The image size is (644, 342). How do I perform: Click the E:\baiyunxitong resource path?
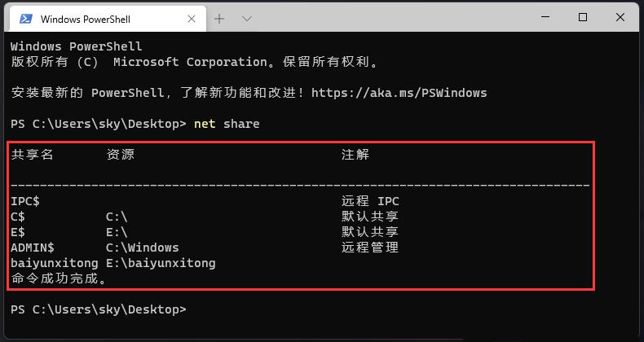tap(161, 263)
